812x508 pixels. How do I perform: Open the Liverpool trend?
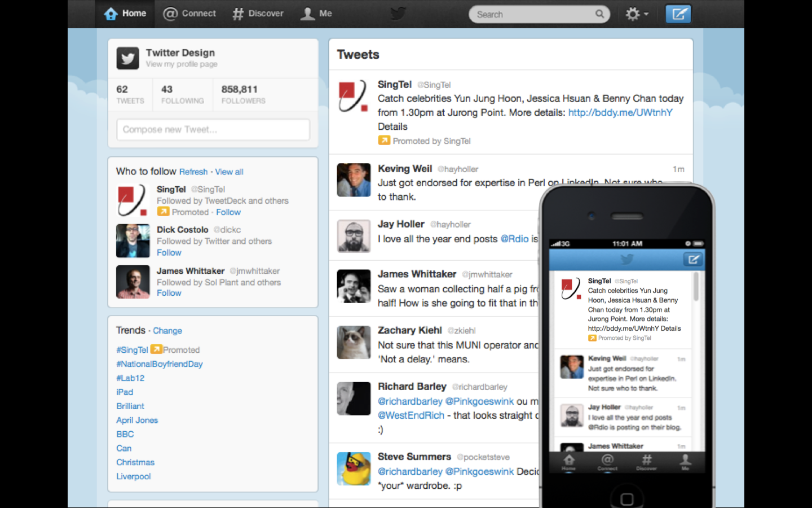tap(134, 477)
